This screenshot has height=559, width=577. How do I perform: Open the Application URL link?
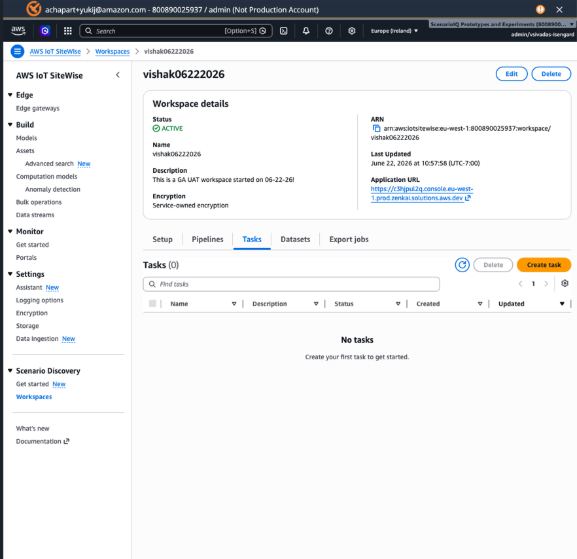point(421,194)
